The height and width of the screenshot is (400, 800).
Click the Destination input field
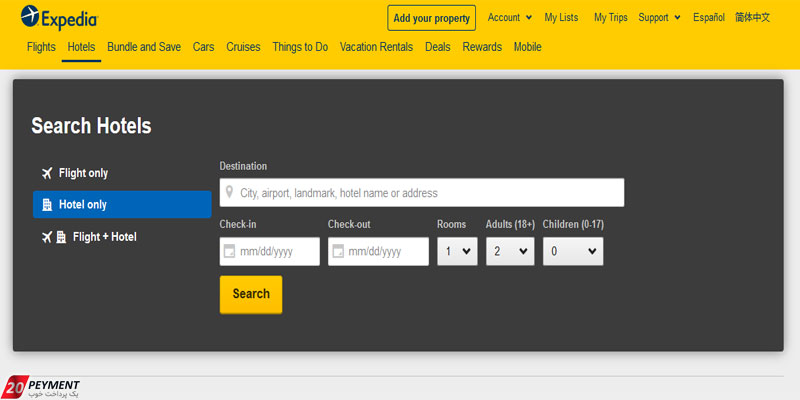[422, 192]
